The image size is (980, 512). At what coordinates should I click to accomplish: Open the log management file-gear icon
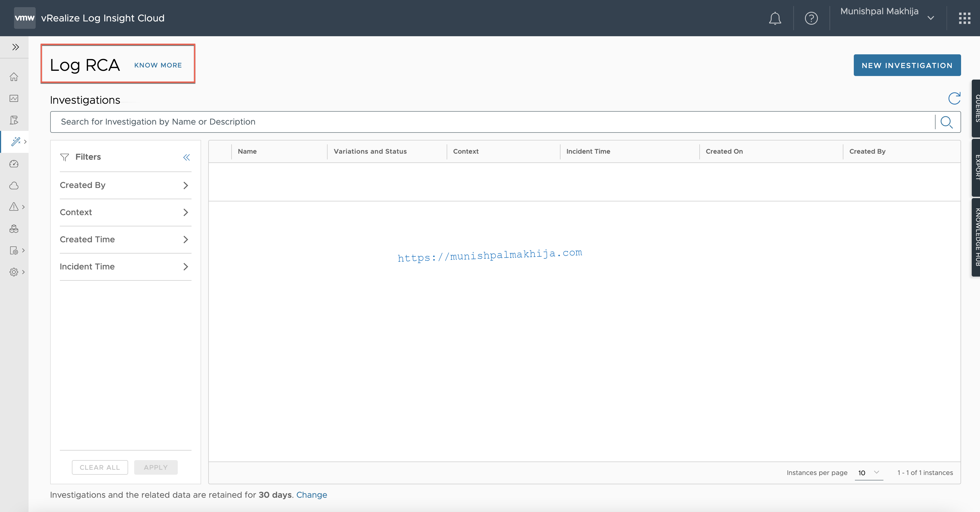pyautogui.click(x=14, y=250)
